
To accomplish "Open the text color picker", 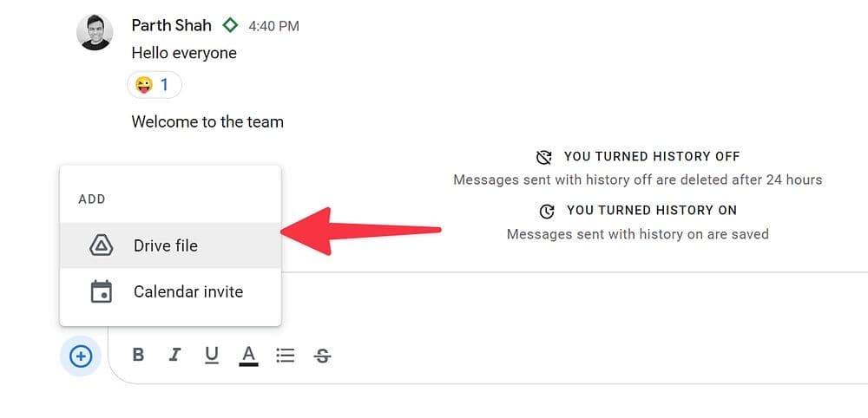I will pyautogui.click(x=248, y=356).
